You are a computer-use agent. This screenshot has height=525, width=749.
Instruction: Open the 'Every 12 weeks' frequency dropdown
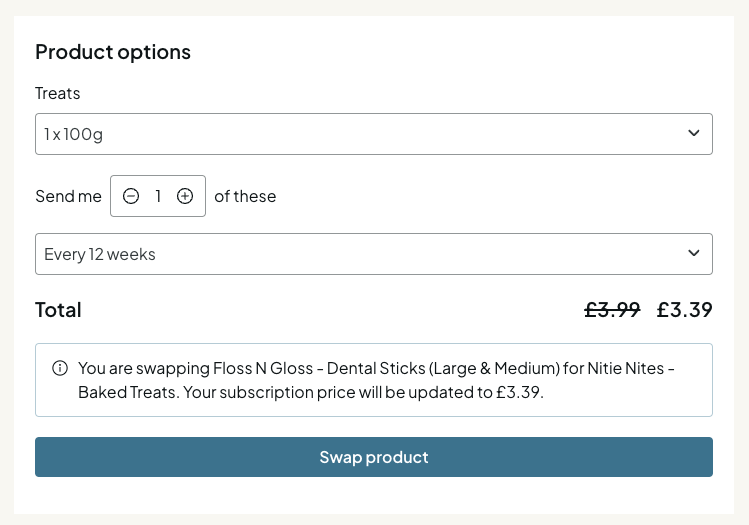374,254
